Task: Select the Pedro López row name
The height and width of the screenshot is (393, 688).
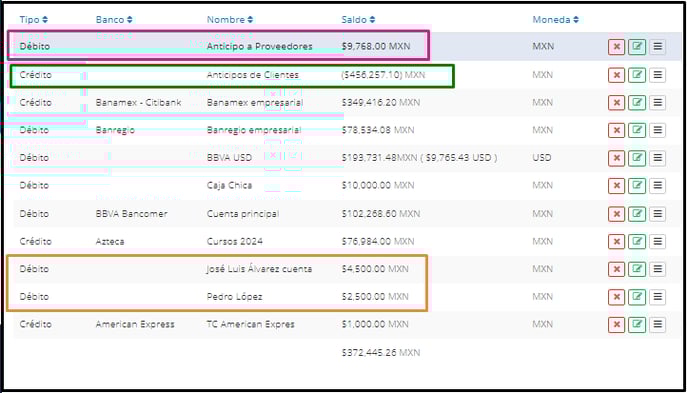Action: [x=234, y=297]
